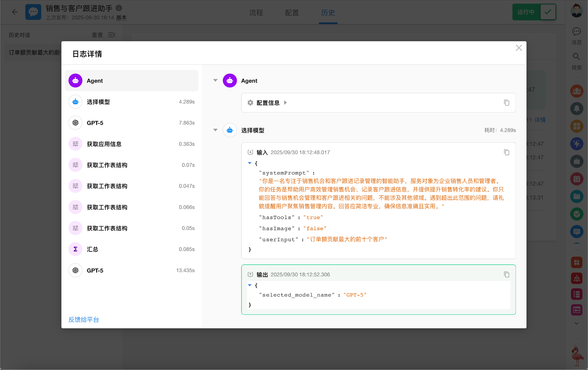Image resolution: width=588 pixels, height=370 pixels.
Task: Click the collapse history list icon
Action: tap(112, 35)
